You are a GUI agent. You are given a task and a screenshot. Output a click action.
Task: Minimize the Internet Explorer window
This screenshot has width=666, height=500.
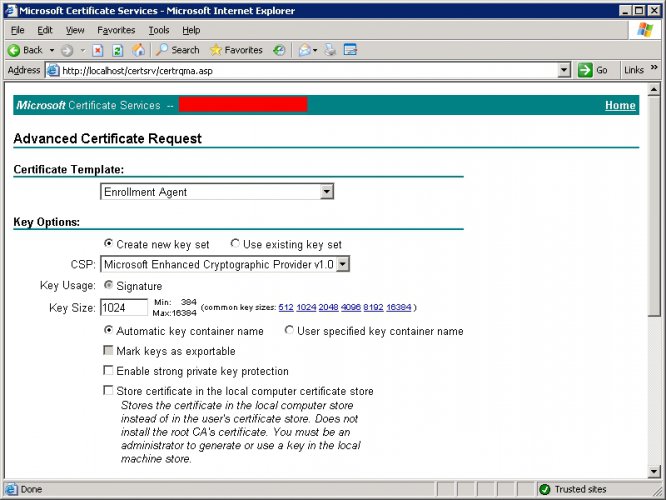(624, 11)
